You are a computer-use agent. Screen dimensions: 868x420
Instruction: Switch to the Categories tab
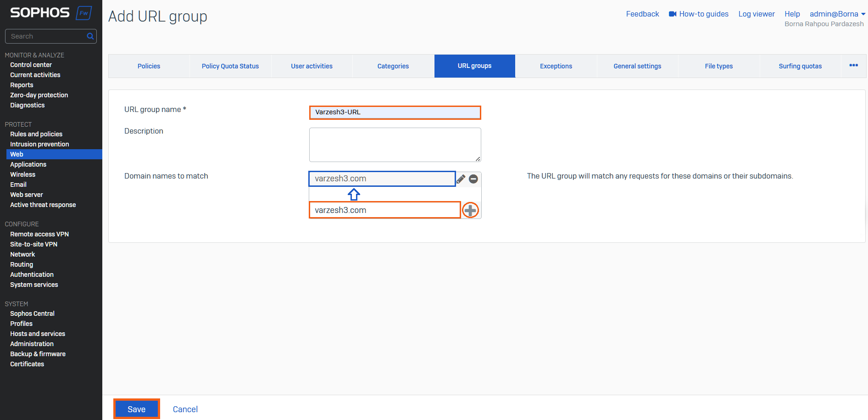click(393, 66)
